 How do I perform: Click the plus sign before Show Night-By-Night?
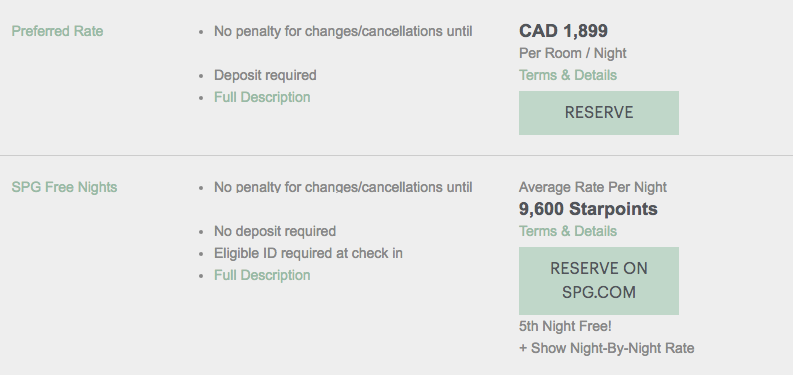[x=522, y=349]
